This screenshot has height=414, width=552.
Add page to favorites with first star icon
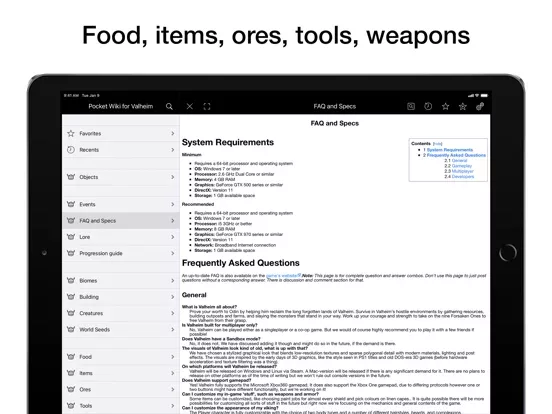pos(445,106)
